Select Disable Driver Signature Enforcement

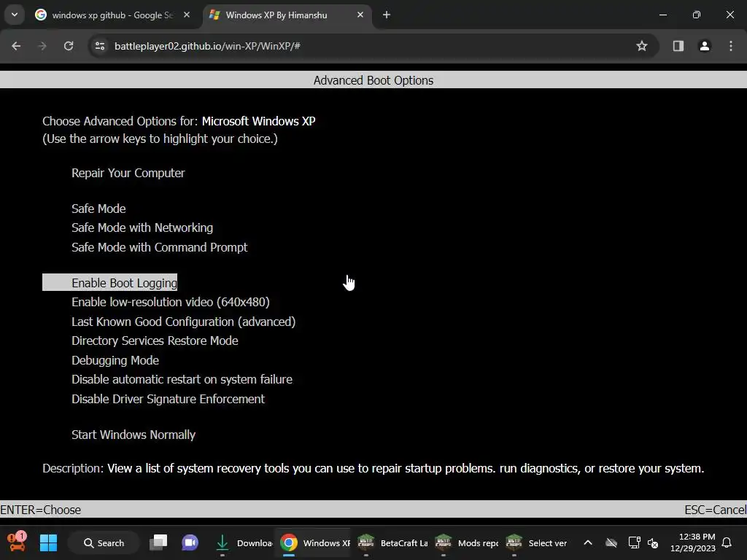click(x=169, y=399)
